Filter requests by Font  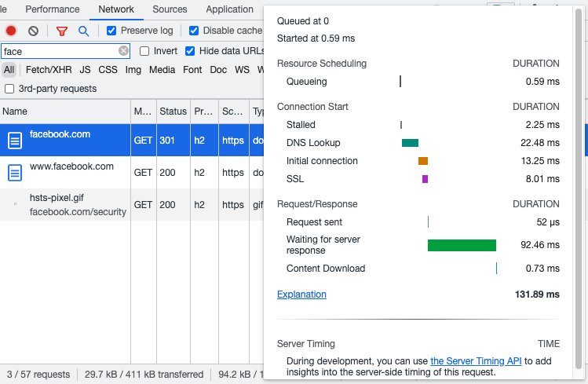coord(192,70)
